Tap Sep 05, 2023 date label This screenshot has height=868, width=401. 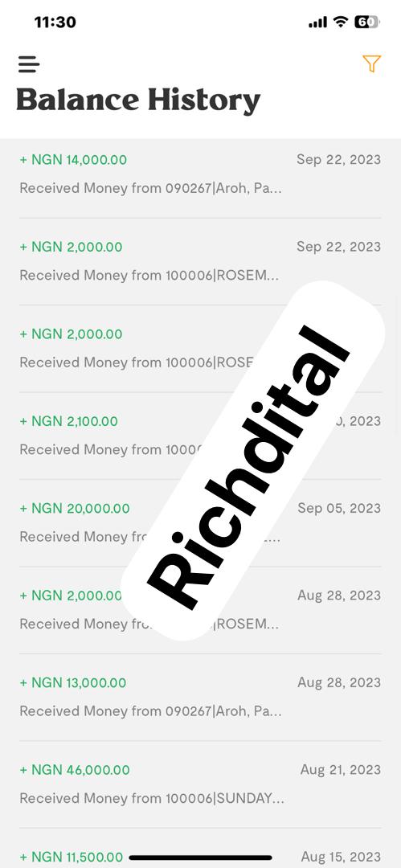(x=339, y=508)
